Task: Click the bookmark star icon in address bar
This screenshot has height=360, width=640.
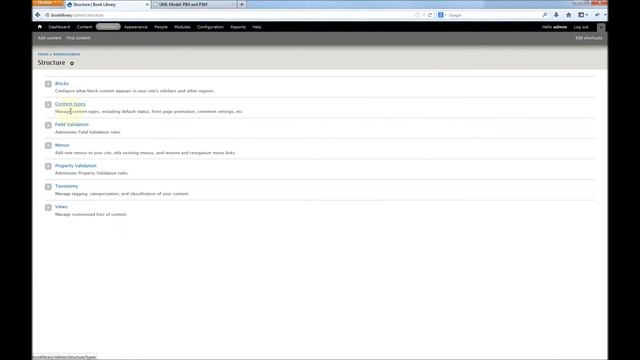Action: [417, 15]
